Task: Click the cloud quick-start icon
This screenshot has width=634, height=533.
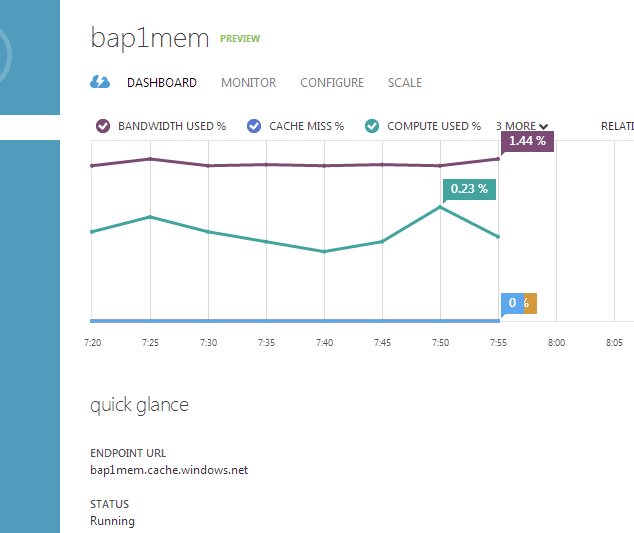Action: click(x=100, y=82)
